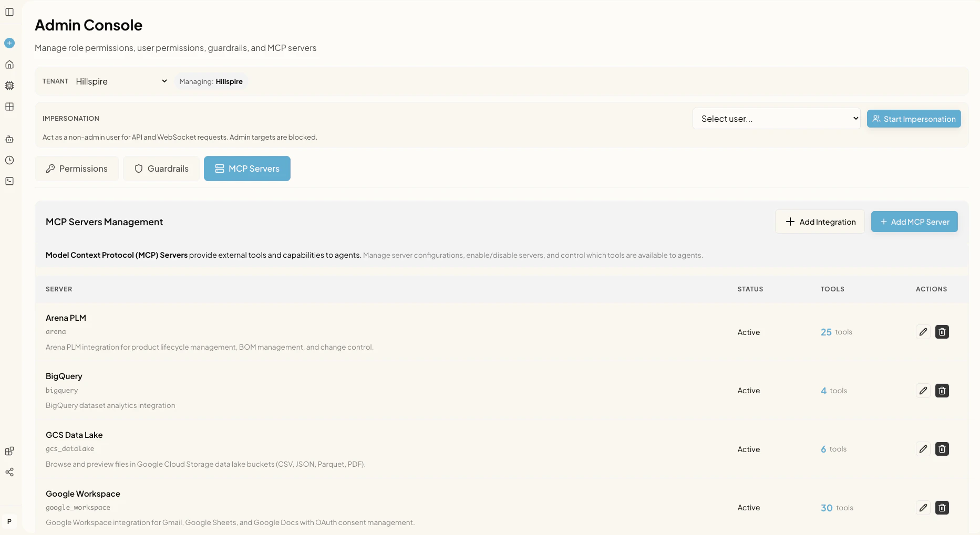Edit the GCS Data Lake server
Viewport: 980px width, 535px height.
click(x=923, y=449)
